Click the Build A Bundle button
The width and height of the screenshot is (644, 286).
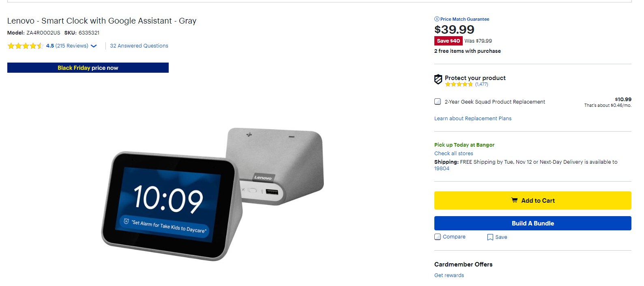(532, 223)
